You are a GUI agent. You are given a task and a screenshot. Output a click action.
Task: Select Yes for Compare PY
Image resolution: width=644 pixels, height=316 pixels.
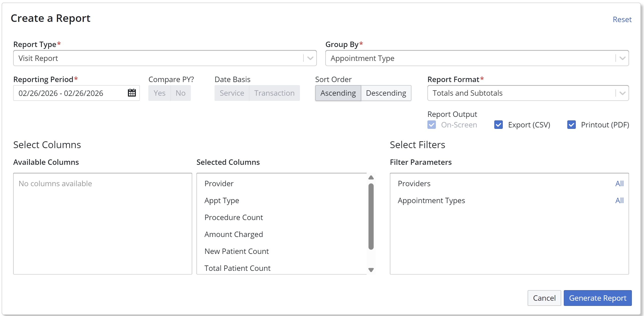(x=160, y=93)
